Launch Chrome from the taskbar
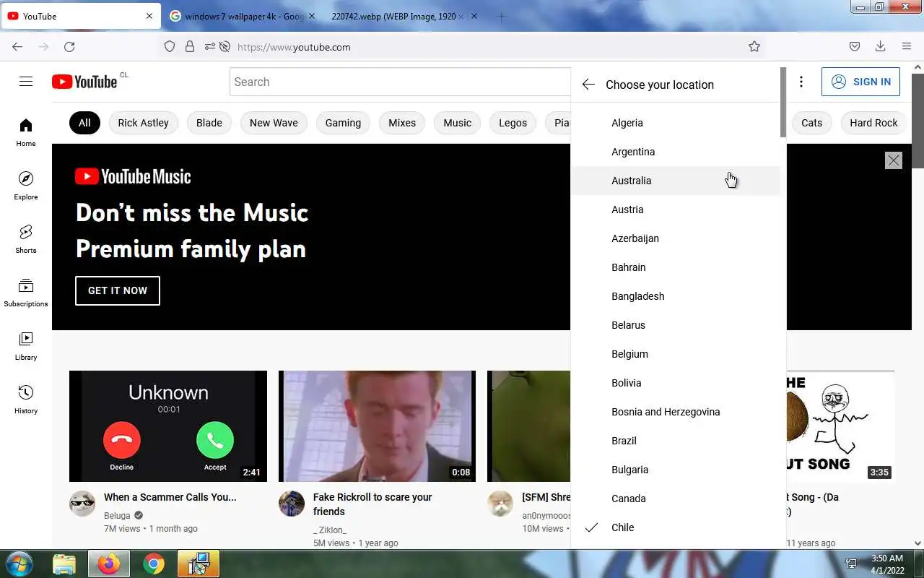This screenshot has width=924, height=578. pyautogui.click(x=153, y=564)
